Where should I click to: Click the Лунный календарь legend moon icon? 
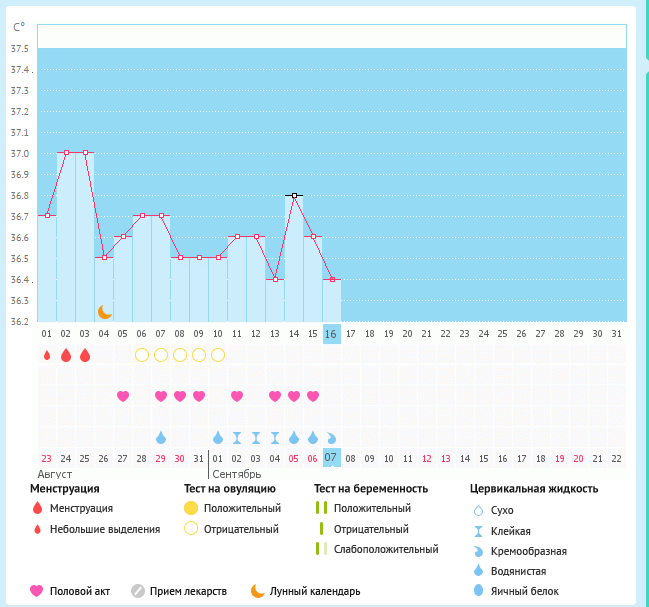[258, 591]
